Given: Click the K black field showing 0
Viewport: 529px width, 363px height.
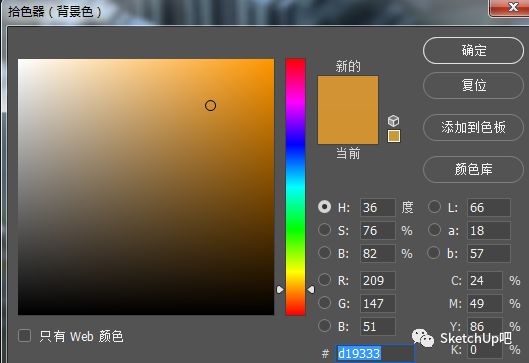Looking at the screenshot, I should pos(484,350).
